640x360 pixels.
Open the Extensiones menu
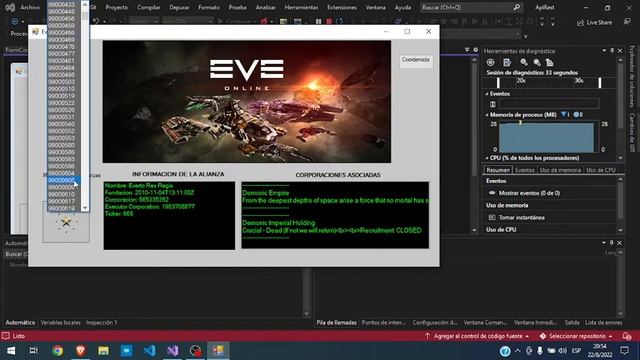342,7
